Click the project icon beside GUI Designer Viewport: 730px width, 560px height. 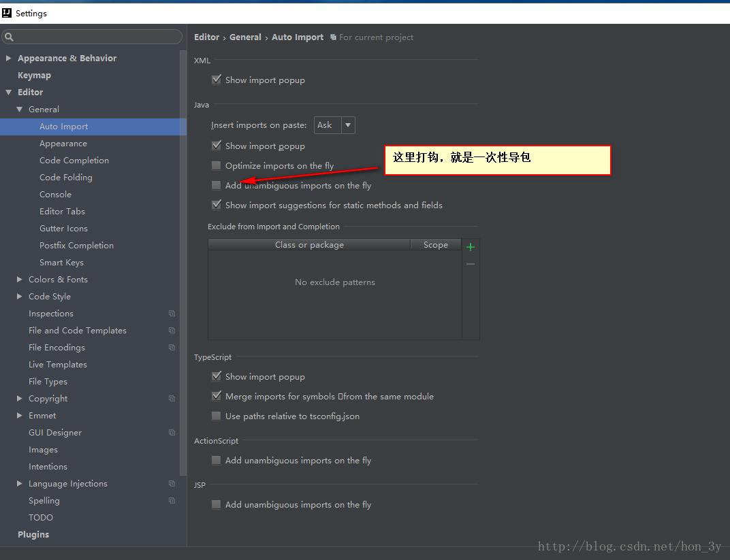point(172,433)
